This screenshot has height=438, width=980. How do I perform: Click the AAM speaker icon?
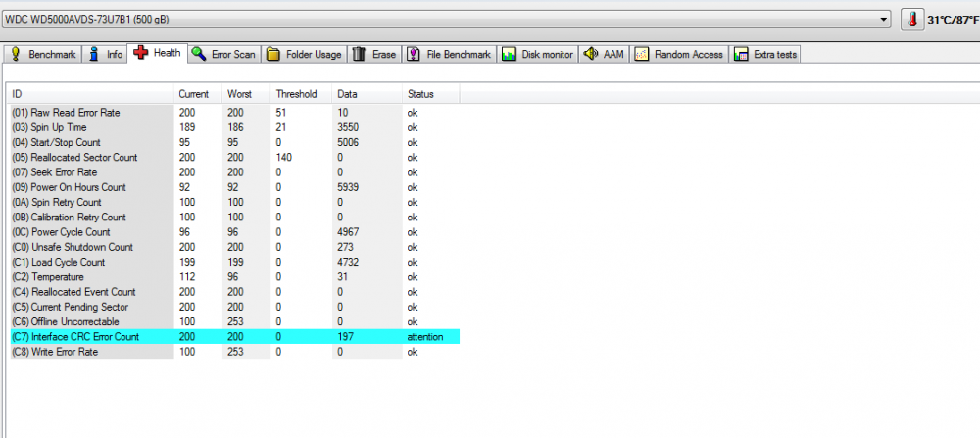[591, 54]
